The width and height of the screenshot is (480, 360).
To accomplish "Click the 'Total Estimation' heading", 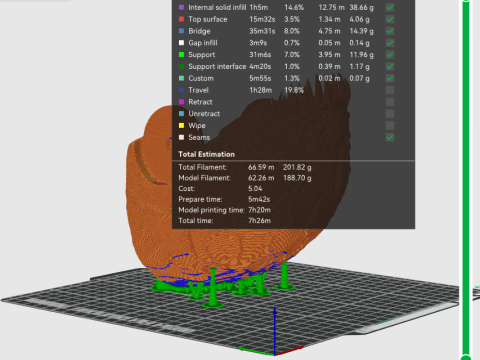I will click(206, 154).
